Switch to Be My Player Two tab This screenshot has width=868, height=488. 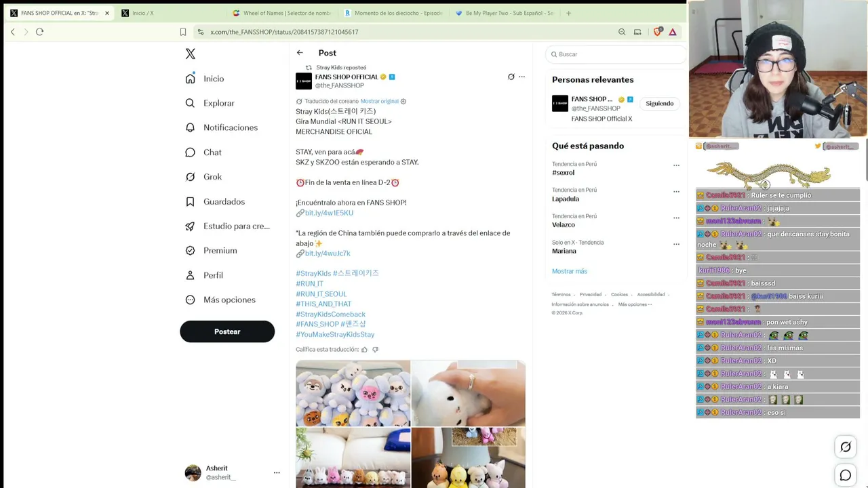tap(504, 13)
